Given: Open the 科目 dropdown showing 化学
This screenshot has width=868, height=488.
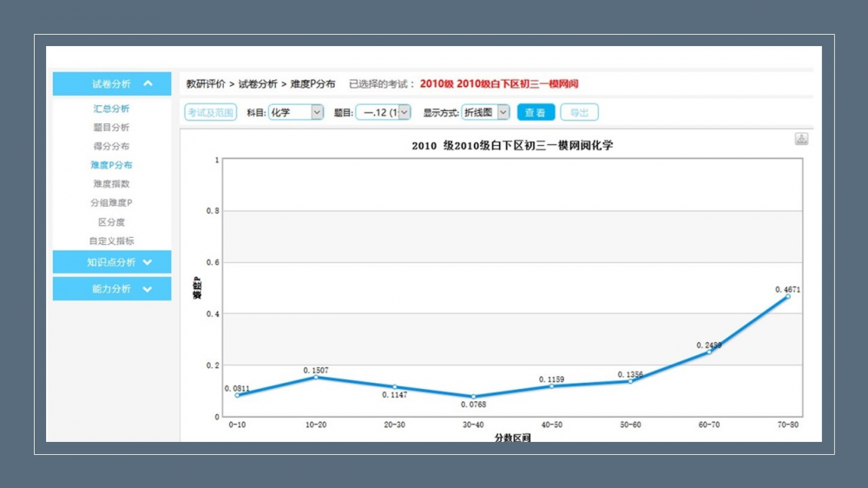Looking at the screenshot, I should 295,112.
